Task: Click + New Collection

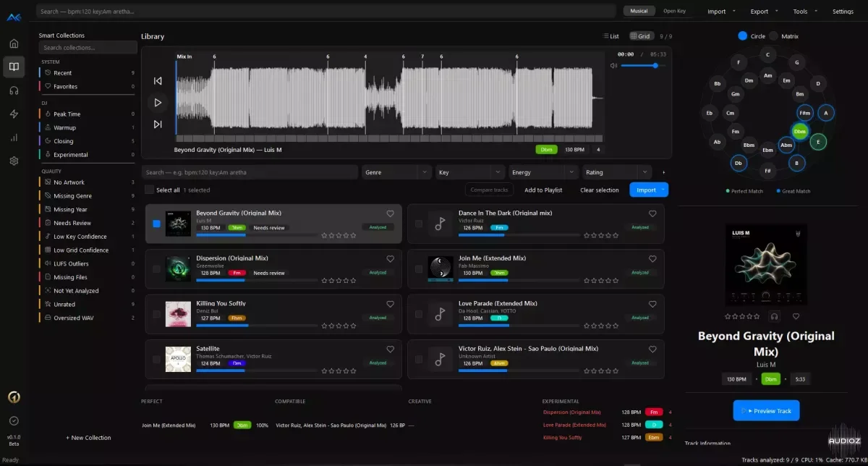Action: 88,438
